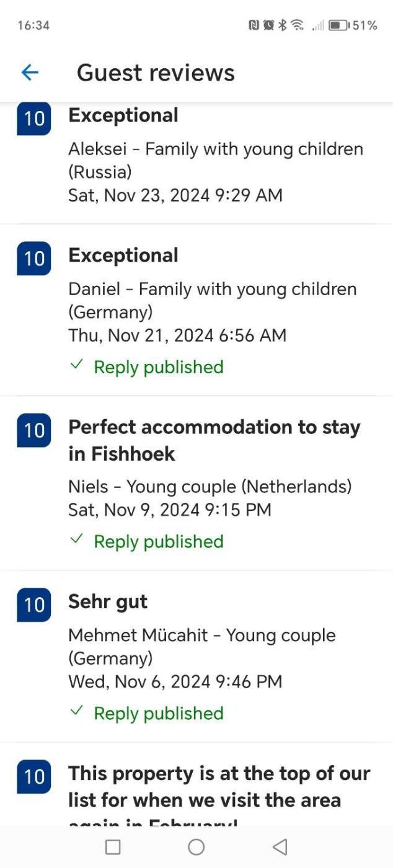Tap the back arrow in header
393x868 pixels.
pyautogui.click(x=30, y=73)
